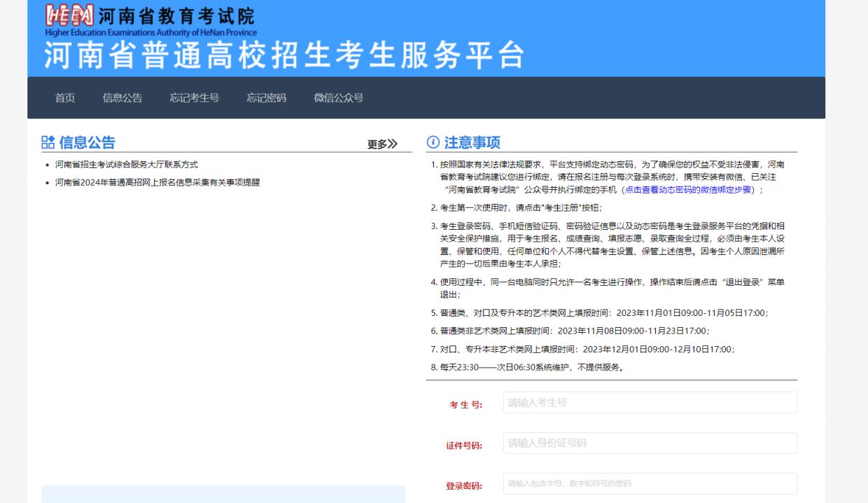
Task: Click the 更多 link with double arrows
Action: tap(382, 144)
